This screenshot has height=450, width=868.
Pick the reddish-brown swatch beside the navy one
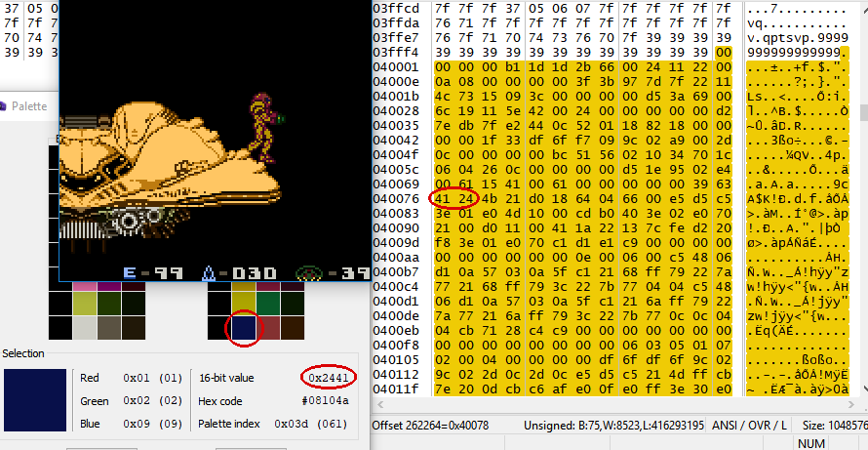pyautogui.click(x=267, y=328)
